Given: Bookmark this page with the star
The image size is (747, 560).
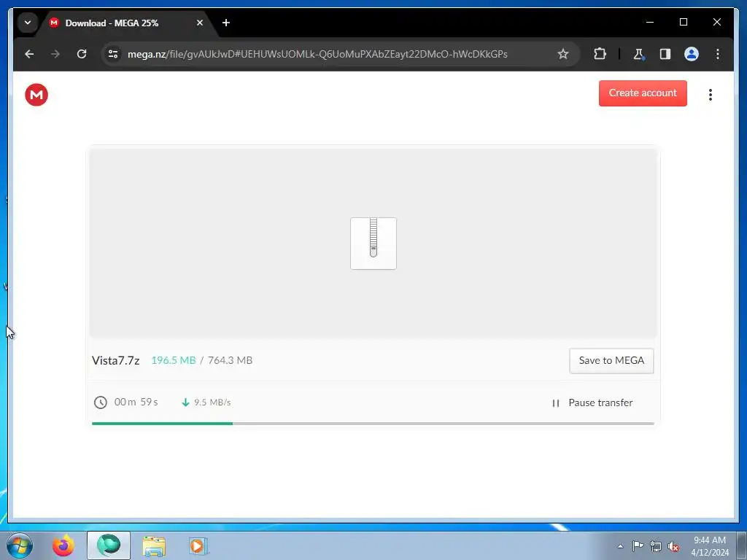Looking at the screenshot, I should tap(563, 54).
